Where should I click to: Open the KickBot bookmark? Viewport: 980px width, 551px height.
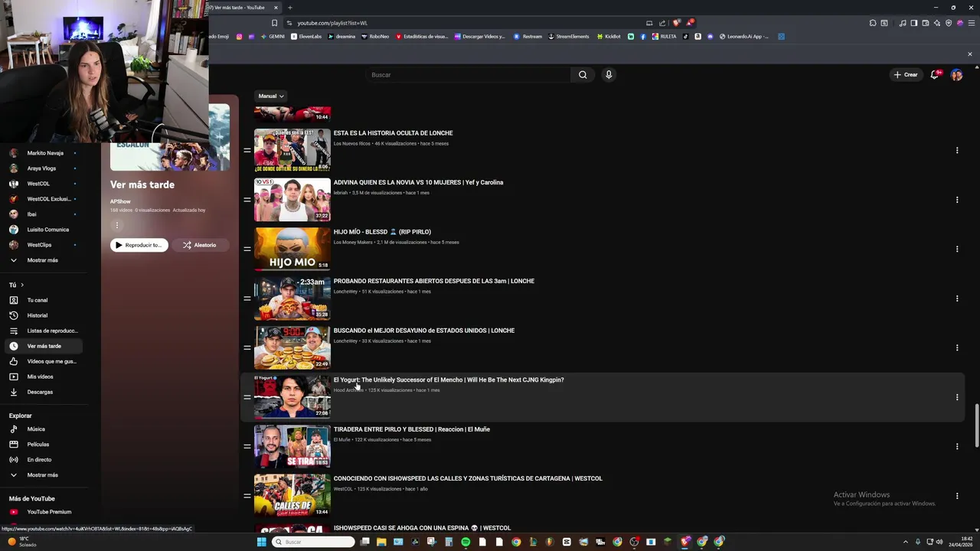[x=609, y=36]
